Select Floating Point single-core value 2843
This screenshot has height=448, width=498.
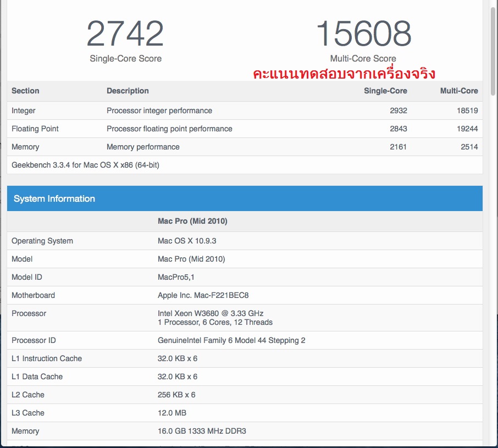click(399, 129)
